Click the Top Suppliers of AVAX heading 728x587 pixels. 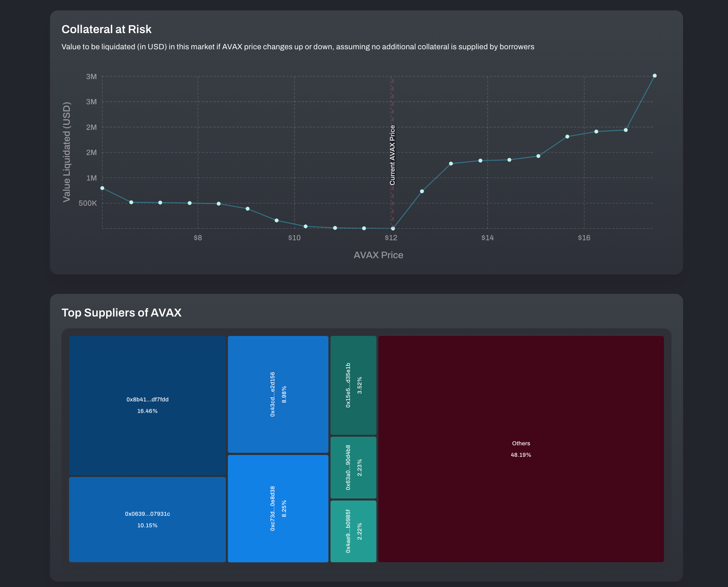click(x=122, y=313)
